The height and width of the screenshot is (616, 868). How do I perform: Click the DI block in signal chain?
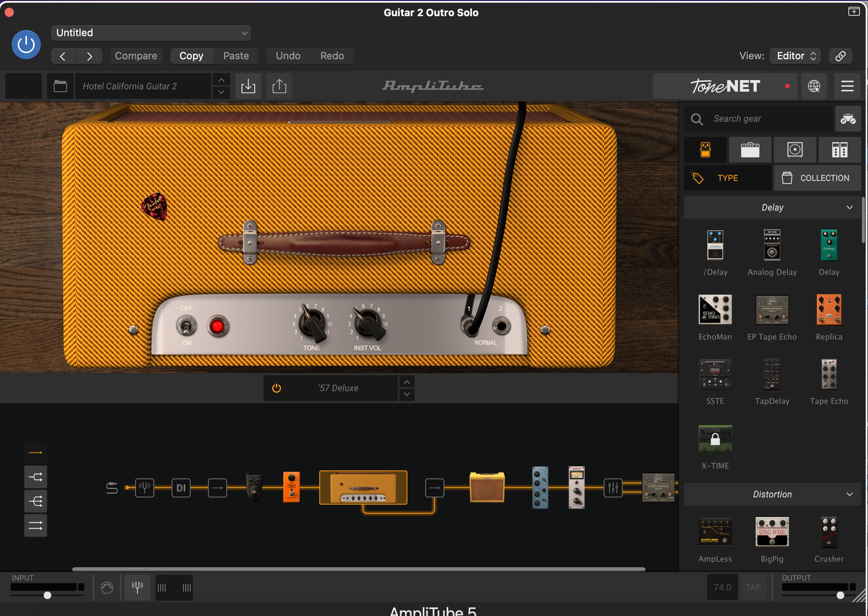click(x=181, y=488)
